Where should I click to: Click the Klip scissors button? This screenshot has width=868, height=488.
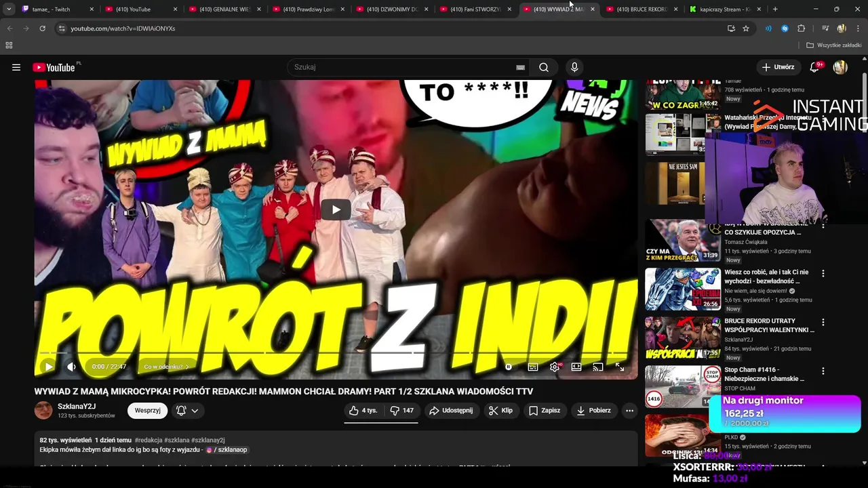pos(501,411)
